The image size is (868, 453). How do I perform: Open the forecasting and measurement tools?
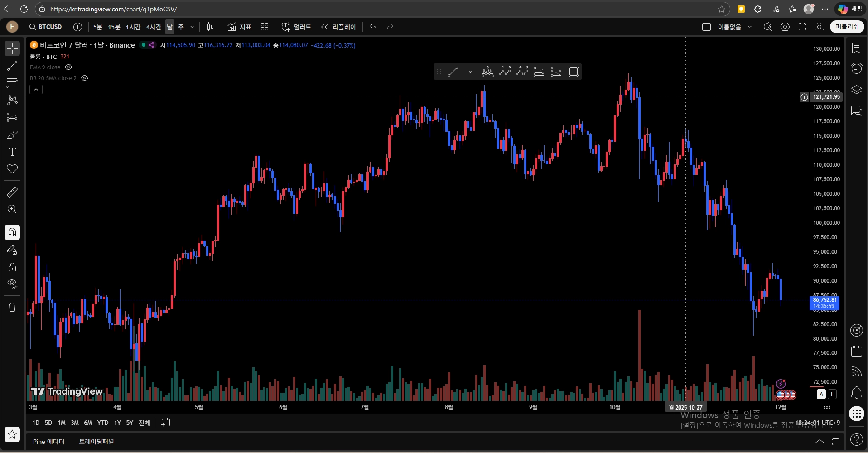tap(12, 117)
